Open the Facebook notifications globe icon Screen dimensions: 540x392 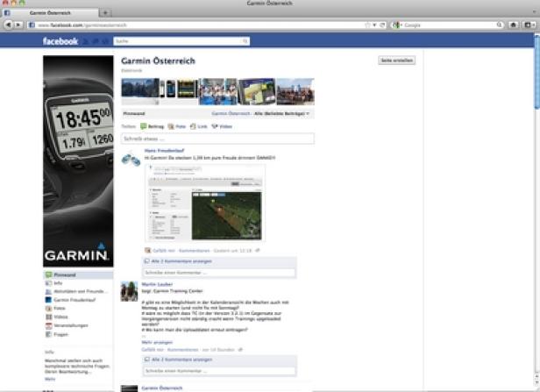(x=105, y=41)
